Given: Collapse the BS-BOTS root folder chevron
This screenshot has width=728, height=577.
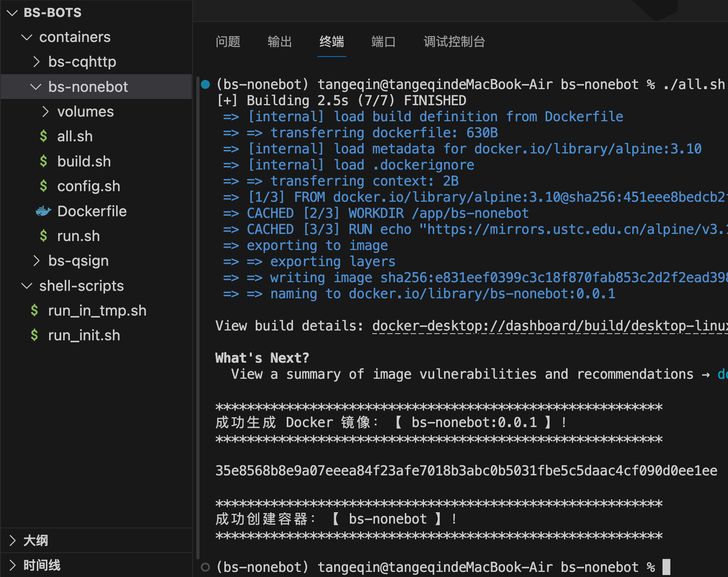Looking at the screenshot, I should click(13, 13).
